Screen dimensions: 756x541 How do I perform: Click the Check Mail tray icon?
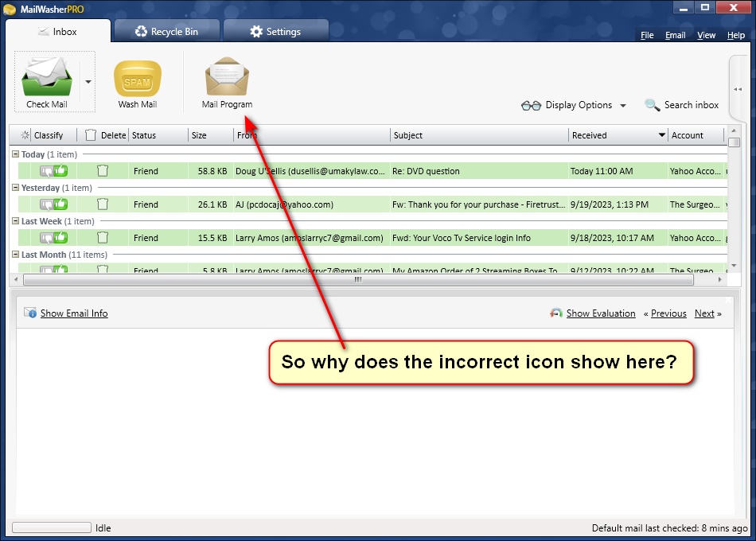point(47,76)
